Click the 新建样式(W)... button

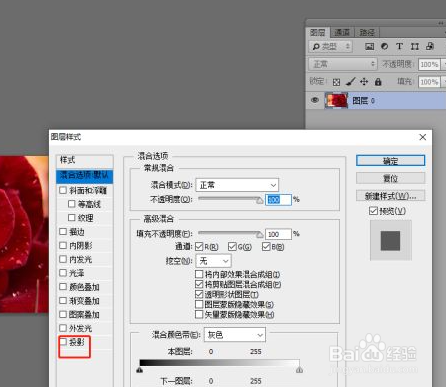point(390,196)
